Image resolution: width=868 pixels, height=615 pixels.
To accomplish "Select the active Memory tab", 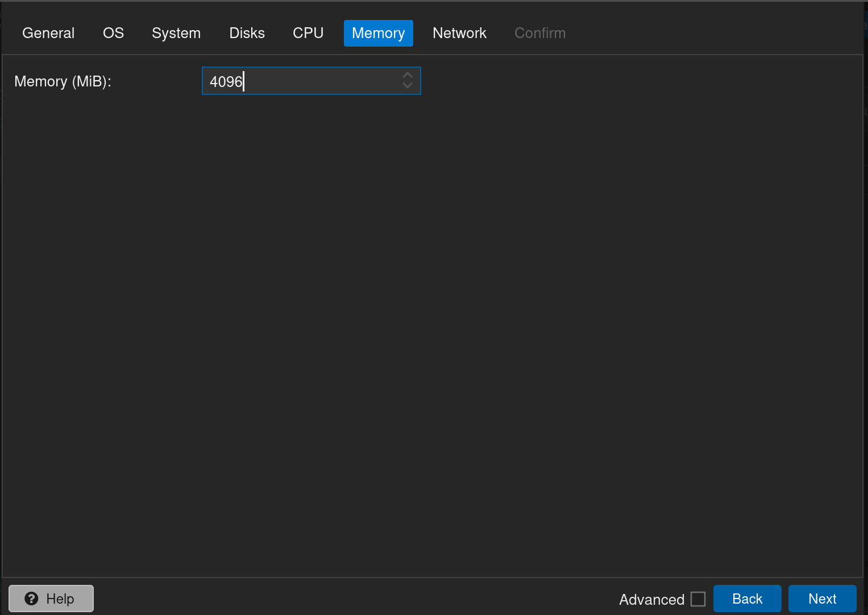I will point(379,33).
